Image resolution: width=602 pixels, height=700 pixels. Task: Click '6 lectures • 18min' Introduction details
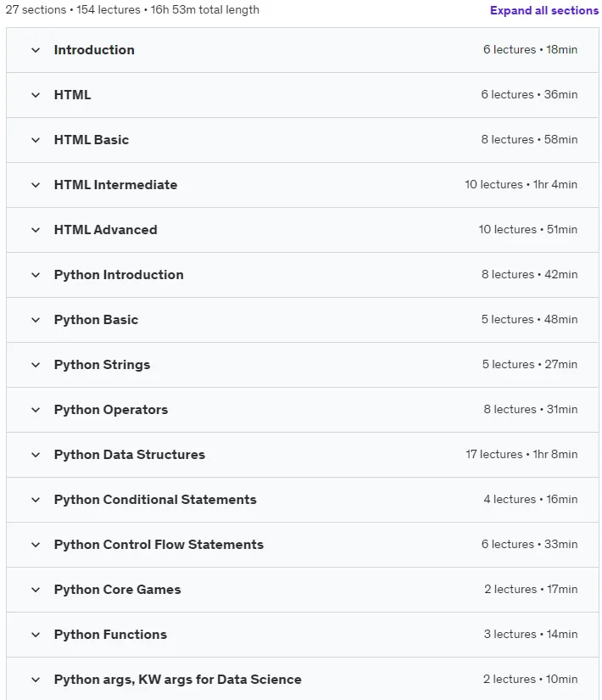point(530,49)
